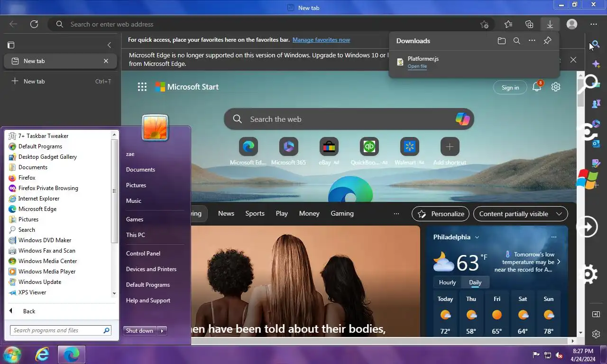The image size is (607, 364).
Task: Click Open file under Platformer.js
Action: coord(417,66)
